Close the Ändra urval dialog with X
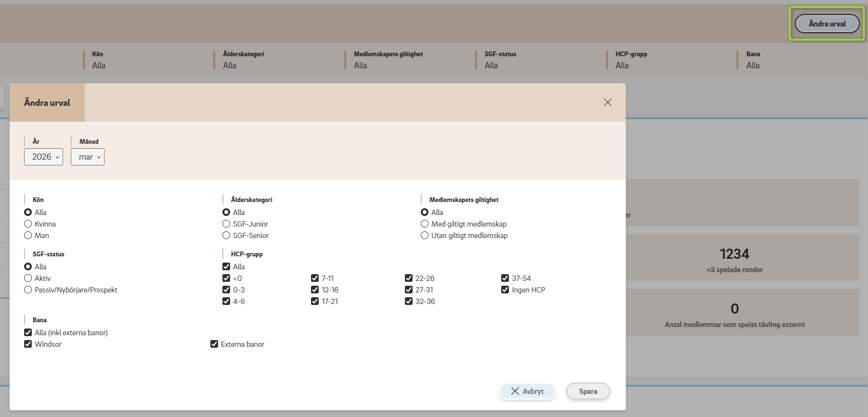868x417 pixels. point(608,102)
